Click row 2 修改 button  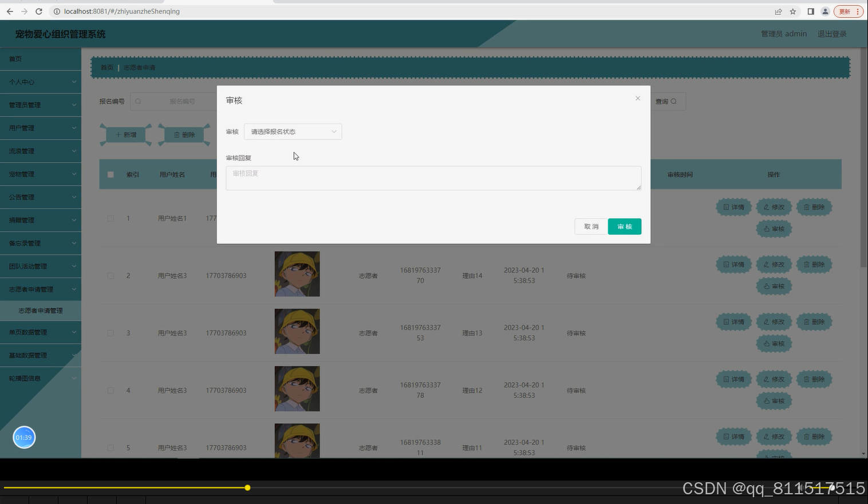[774, 265]
